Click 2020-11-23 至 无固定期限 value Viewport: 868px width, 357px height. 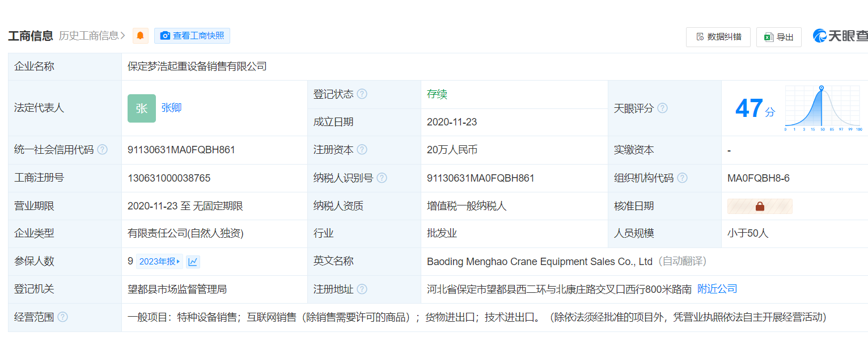pyautogui.click(x=185, y=206)
